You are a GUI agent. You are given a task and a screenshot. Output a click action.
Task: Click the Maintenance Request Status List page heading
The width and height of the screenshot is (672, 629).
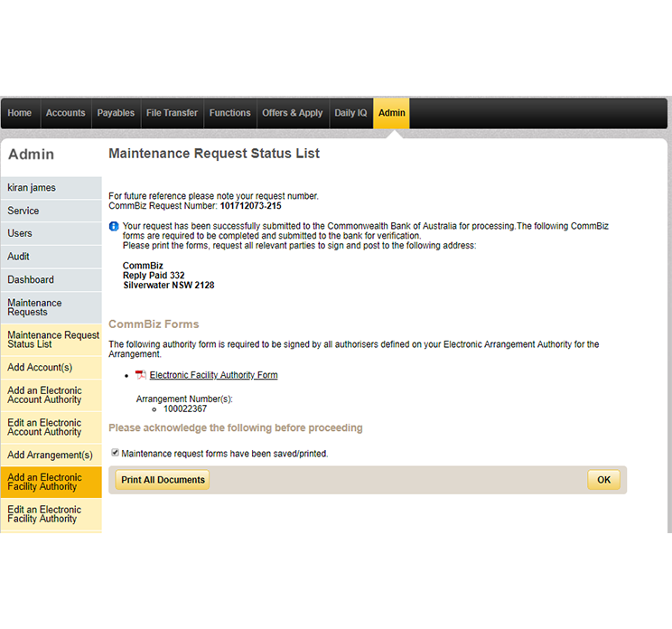point(214,154)
